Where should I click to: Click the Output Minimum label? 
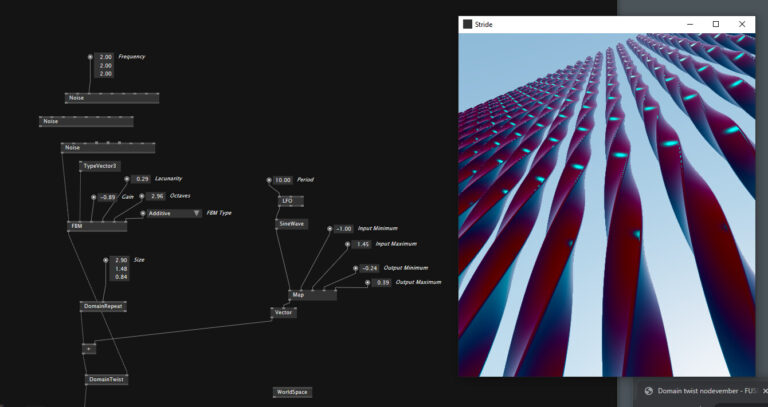point(406,268)
